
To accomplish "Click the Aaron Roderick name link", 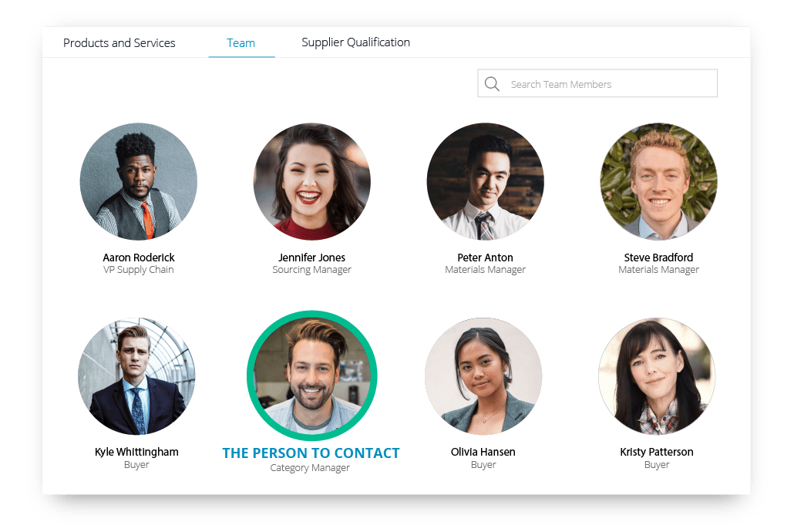I will [x=139, y=258].
